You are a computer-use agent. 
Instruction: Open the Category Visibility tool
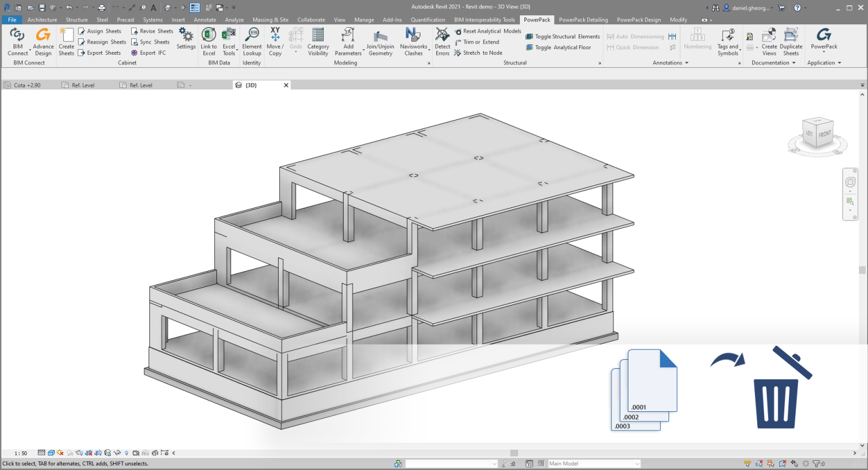pyautogui.click(x=318, y=41)
